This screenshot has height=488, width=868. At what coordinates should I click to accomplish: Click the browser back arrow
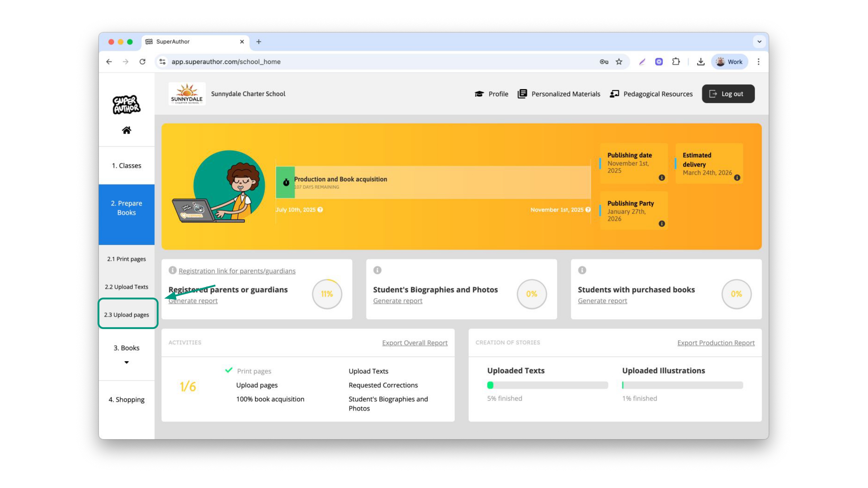(109, 62)
